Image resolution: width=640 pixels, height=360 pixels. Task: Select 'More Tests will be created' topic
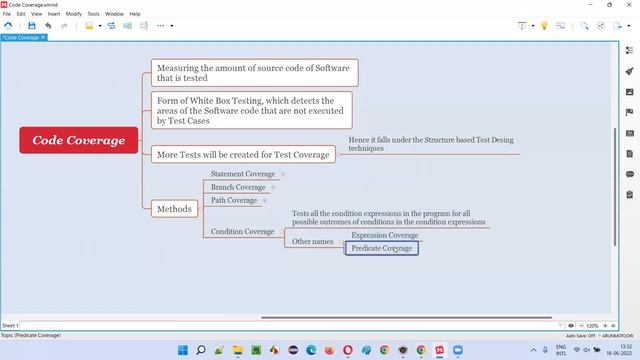click(243, 155)
